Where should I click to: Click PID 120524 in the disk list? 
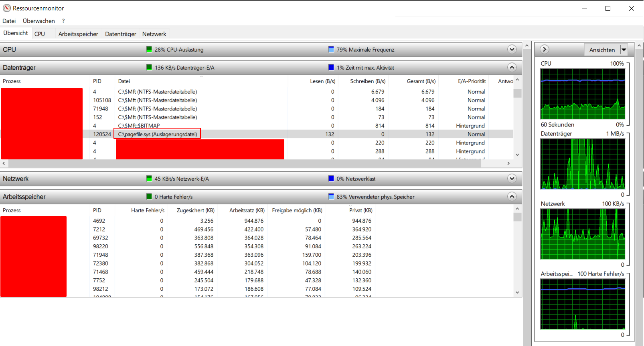click(x=102, y=134)
